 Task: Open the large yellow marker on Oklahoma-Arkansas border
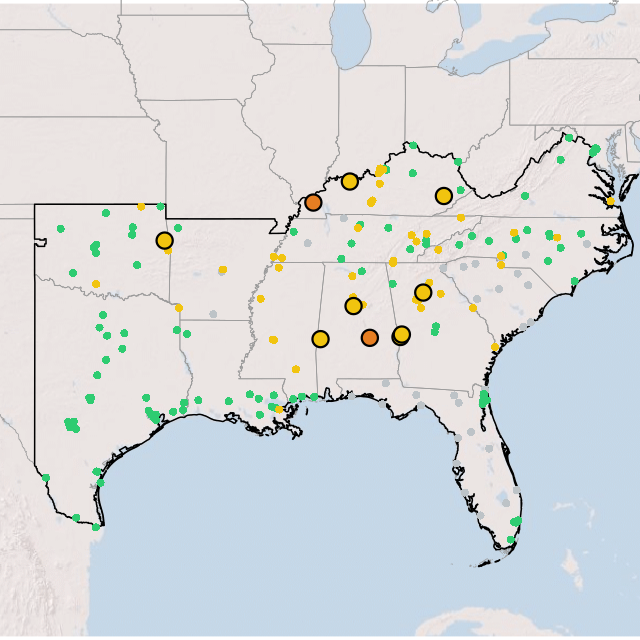[164, 241]
